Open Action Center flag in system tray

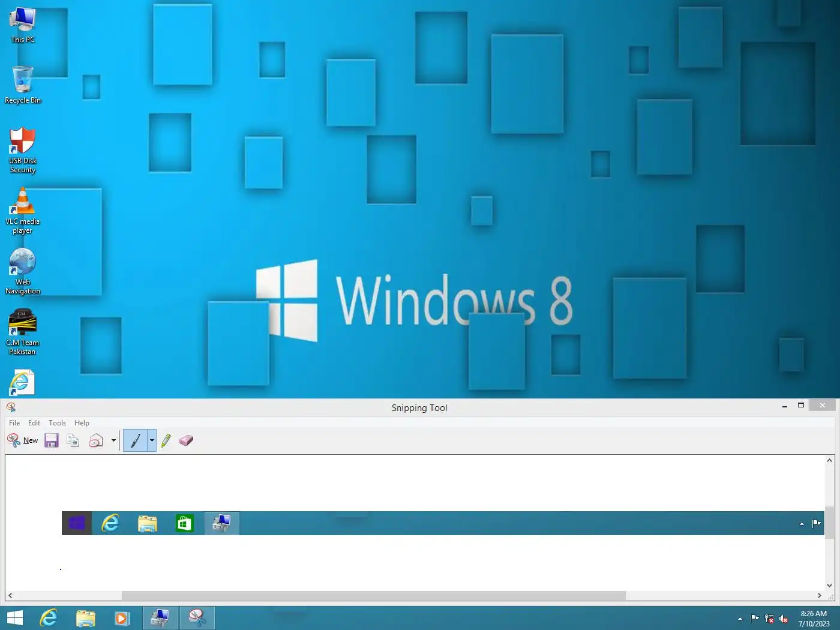tap(755, 619)
